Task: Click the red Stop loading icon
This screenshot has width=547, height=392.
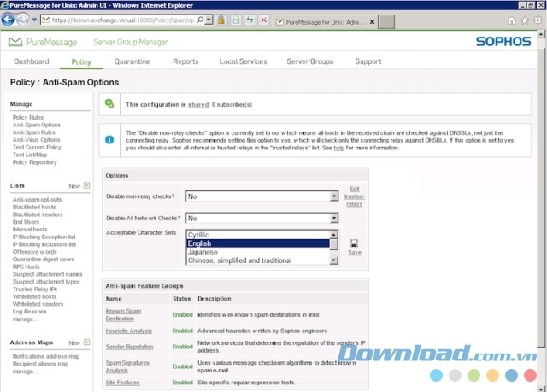Action: pyautogui.click(x=262, y=20)
